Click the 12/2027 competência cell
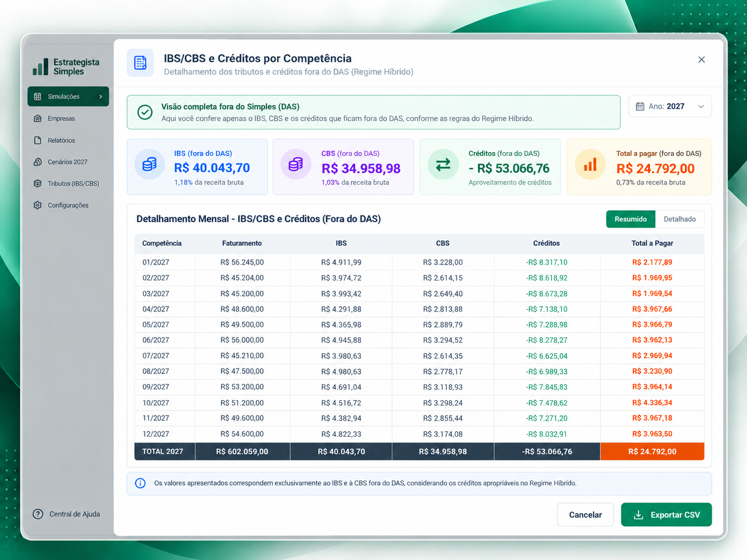The height and width of the screenshot is (560, 747). coord(156,434)
